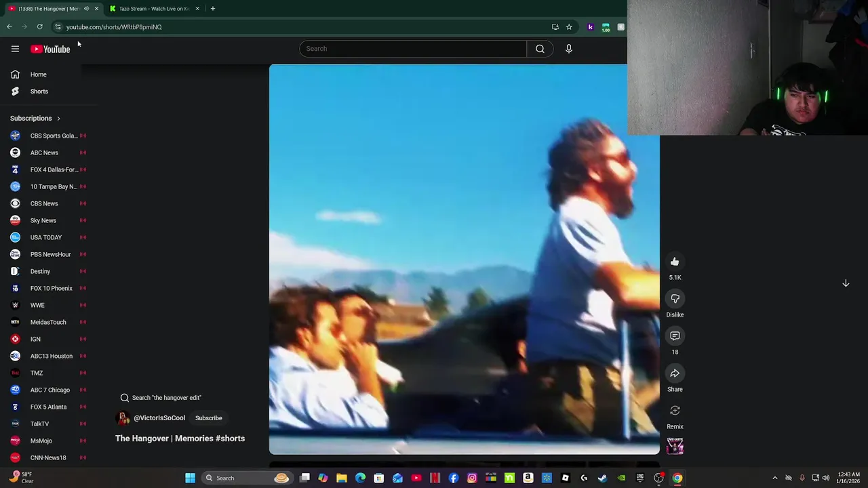Open volume control in system tray

(826, 478)
